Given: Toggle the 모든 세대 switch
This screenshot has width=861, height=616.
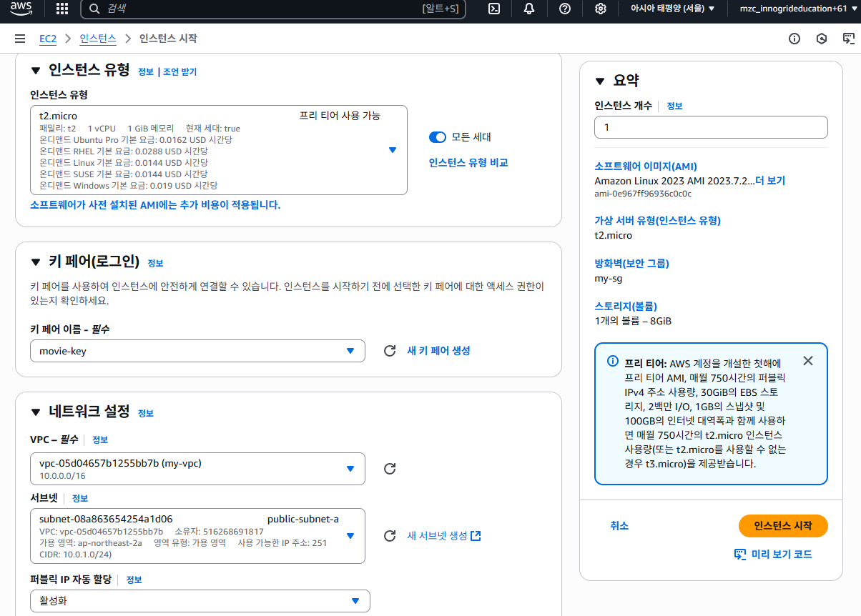Looking at the screenshot, I should point(438,137).
